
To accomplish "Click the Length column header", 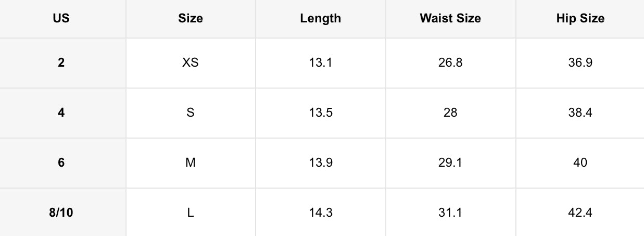I will point(320,19).
